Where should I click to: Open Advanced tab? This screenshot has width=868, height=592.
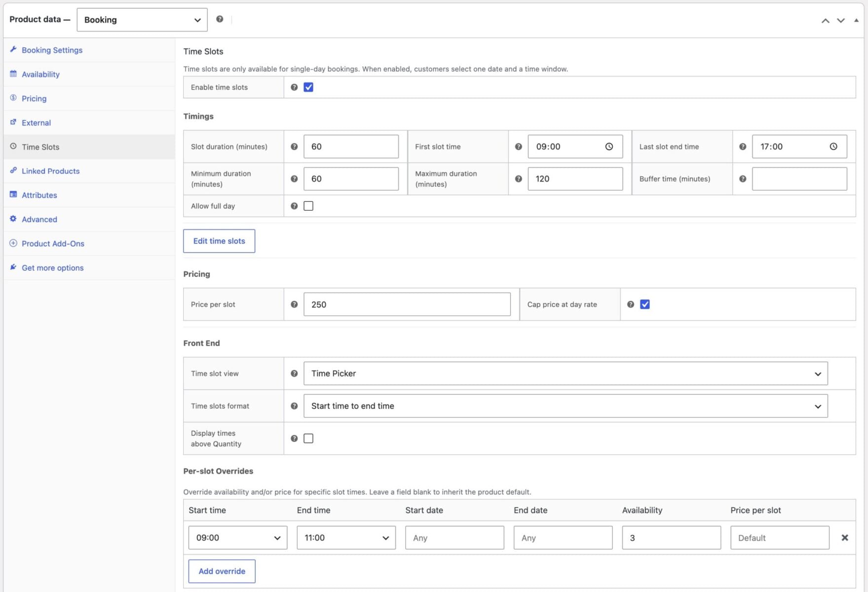click(x=89, y=219)
